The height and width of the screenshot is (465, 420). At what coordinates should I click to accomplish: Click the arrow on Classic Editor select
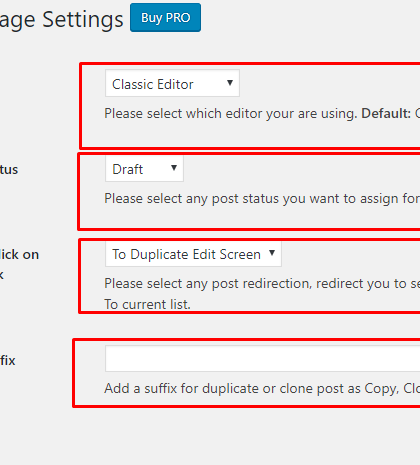pyautogui.click(x=230, y=83)
